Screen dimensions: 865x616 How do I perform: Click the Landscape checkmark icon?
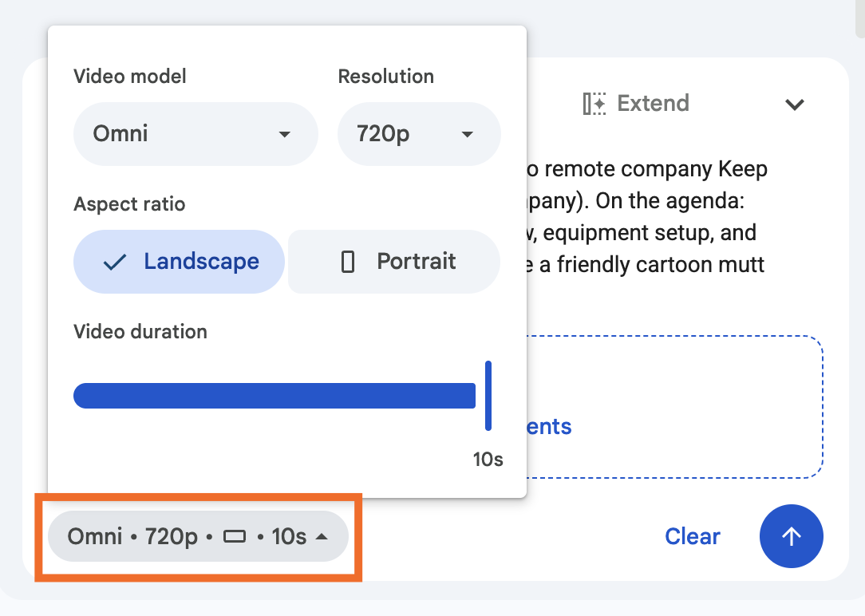[x=115, y=262]
